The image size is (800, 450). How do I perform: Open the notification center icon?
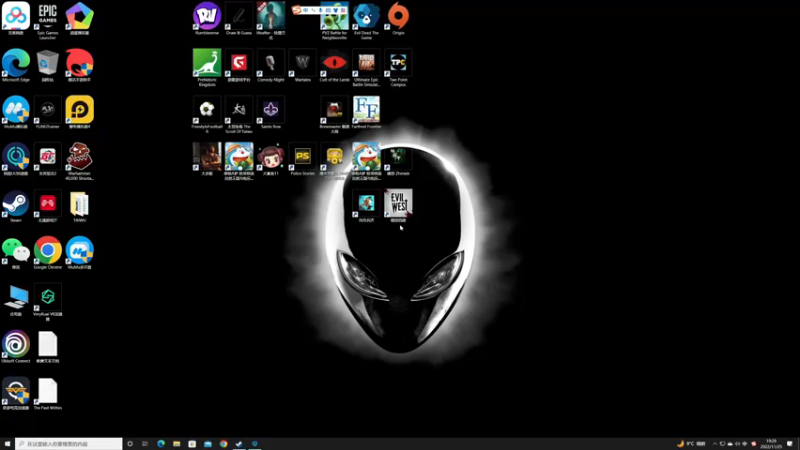790,444
